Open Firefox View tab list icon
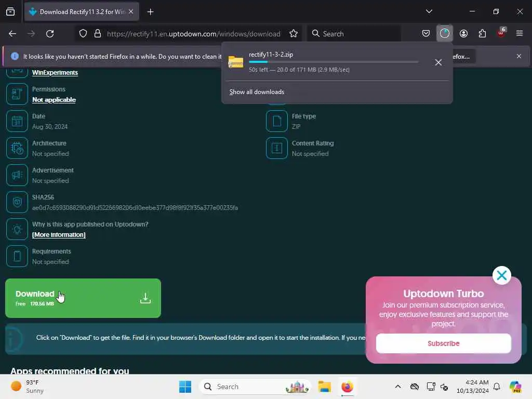This screenshot has width=532, height=399. point(10,11)
